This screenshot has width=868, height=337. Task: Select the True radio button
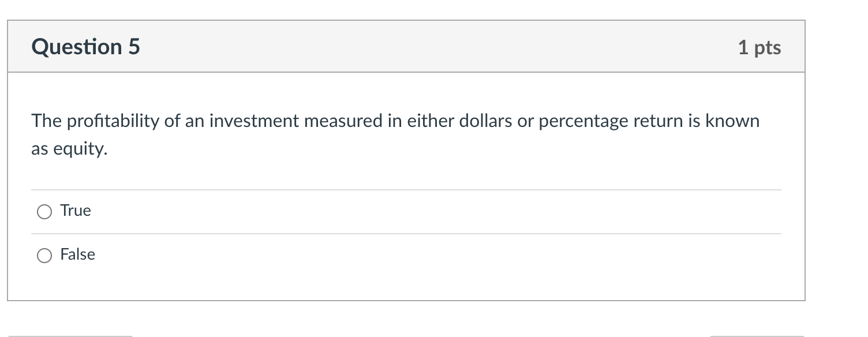(44, 212)
